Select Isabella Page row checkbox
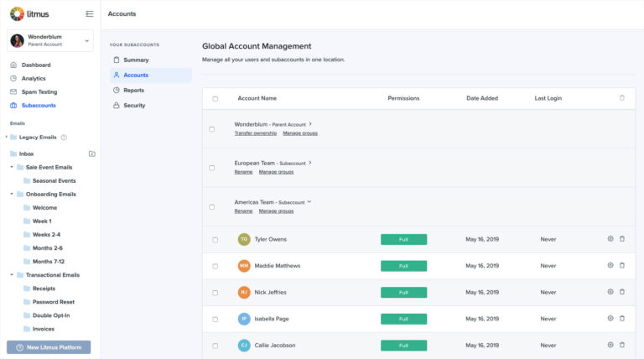 216,320
